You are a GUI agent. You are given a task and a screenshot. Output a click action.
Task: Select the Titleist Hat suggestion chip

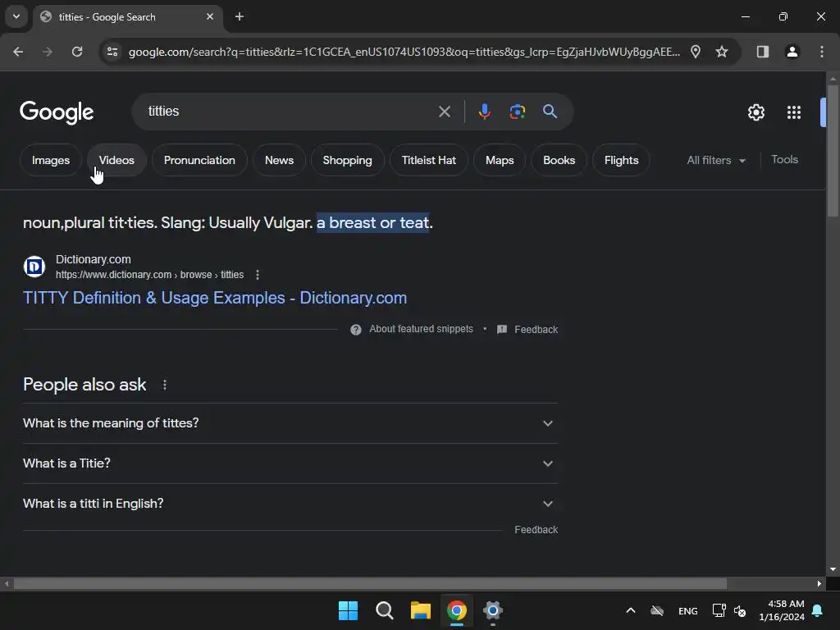click(428, 160)
